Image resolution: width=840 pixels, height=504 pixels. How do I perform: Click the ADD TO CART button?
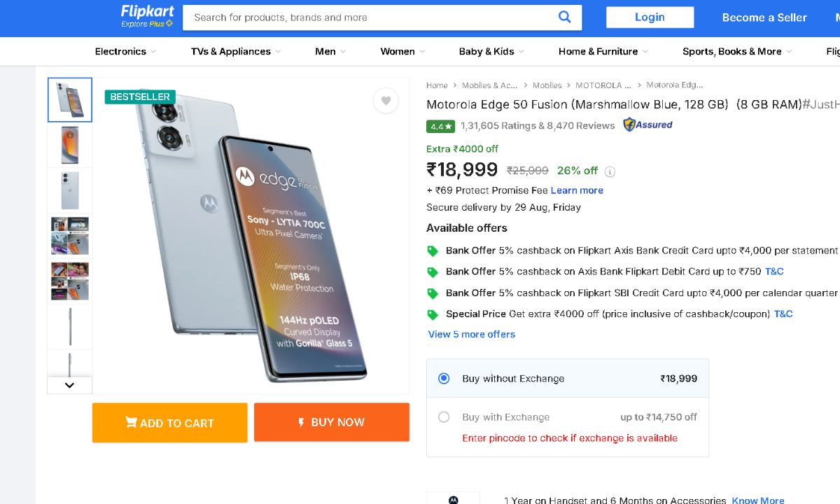(169, 423)
